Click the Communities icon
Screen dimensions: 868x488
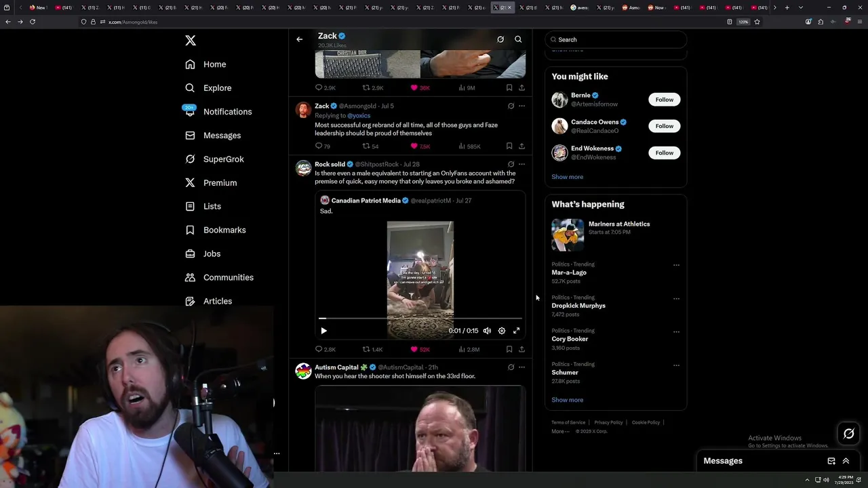point(190,277)
